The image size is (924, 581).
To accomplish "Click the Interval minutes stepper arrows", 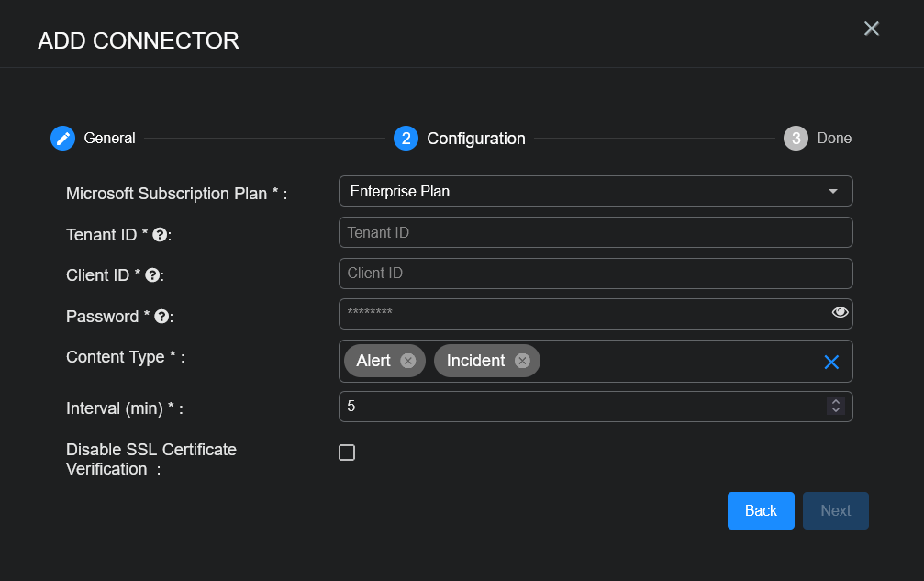I will 835,406.
